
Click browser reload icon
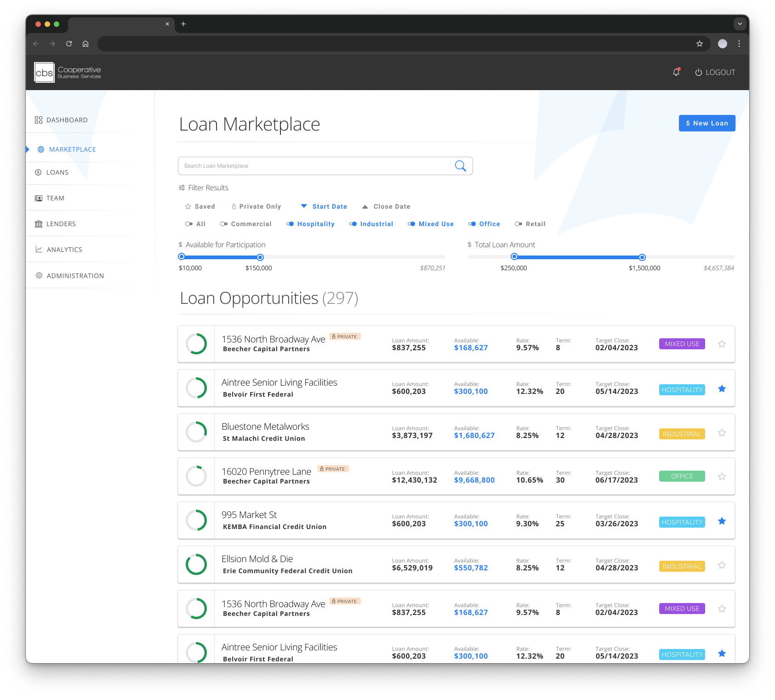[x=69, y=44]
